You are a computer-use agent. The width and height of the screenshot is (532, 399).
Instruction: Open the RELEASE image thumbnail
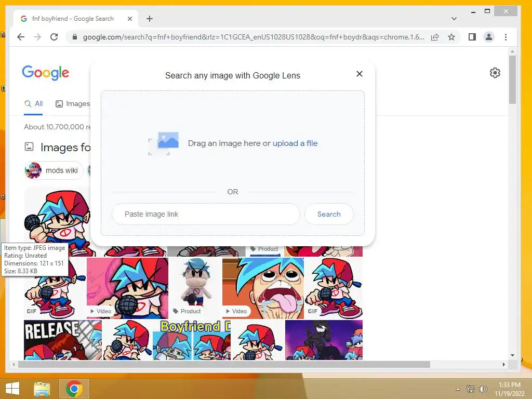[x=63, y=340]
